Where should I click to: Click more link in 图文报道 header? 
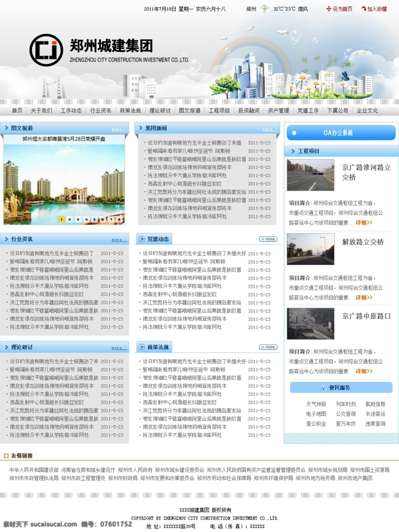pos(119,129)
